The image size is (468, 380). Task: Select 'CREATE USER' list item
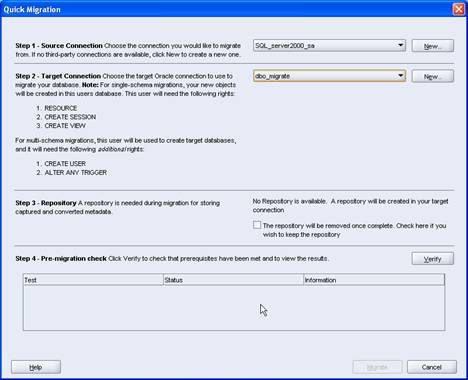[x=65, y=164]
